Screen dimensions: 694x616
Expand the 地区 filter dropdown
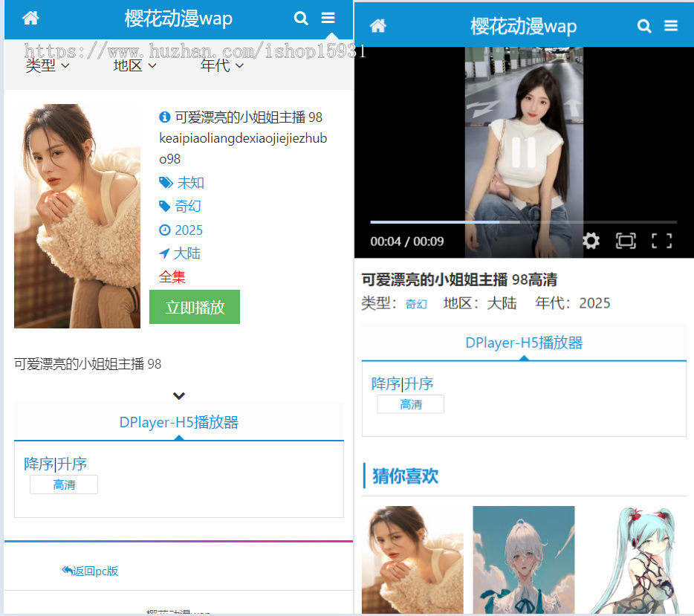point(134,65)
